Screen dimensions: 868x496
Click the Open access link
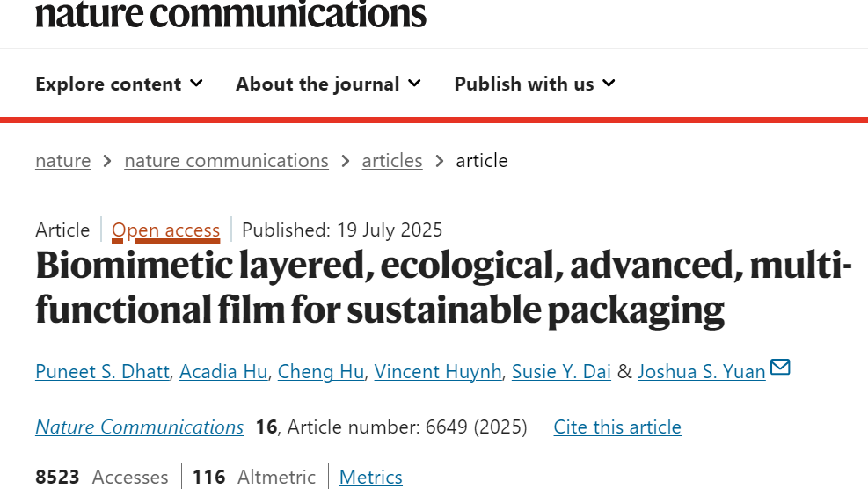(165, 230)
